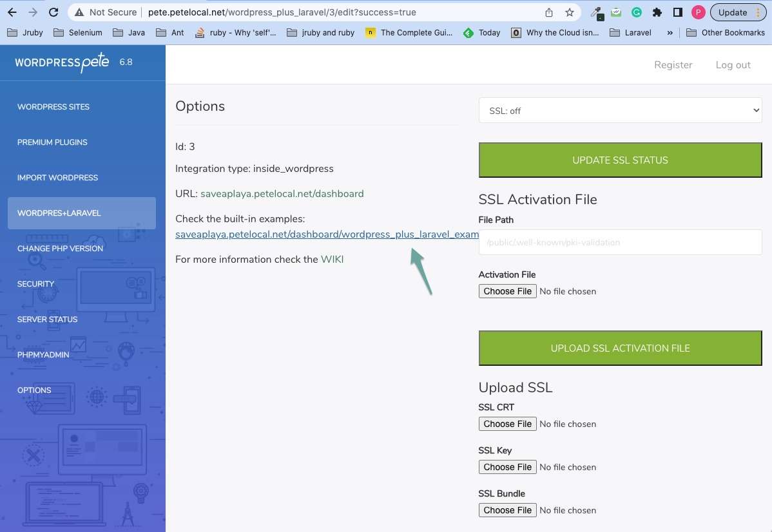This screenshot has width=772, height=532.
Task: Go to Change PHP Version menu item
Action: pos(60,249)
